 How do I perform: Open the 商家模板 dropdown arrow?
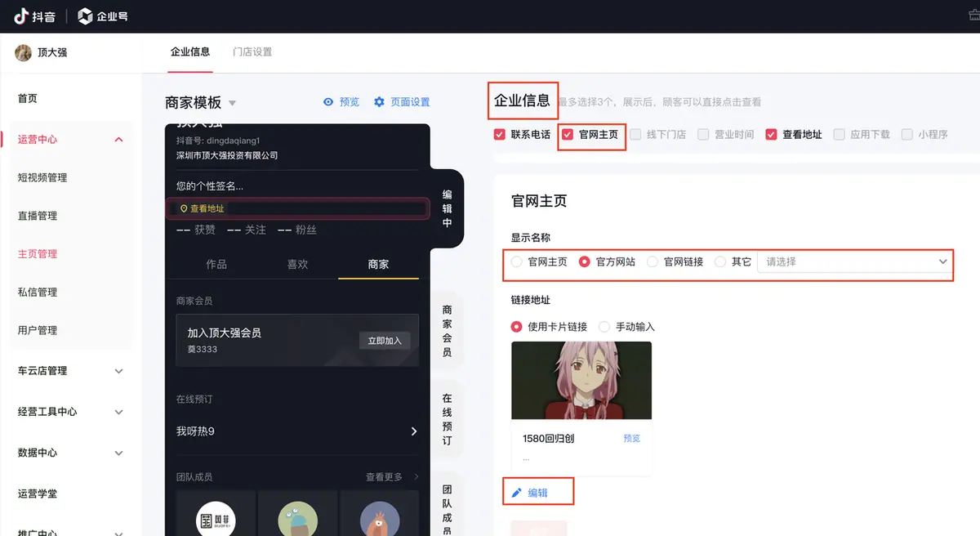[x=232, y=103]
